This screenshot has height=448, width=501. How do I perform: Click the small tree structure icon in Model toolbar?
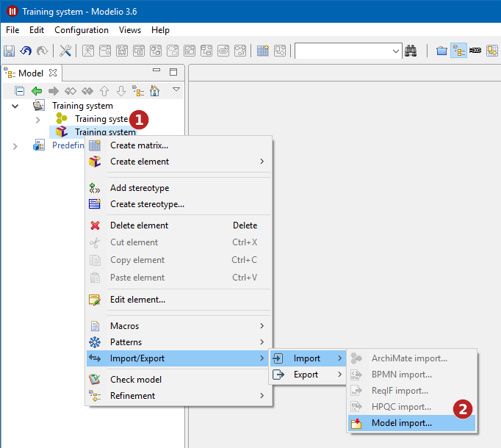coord(138,91)
